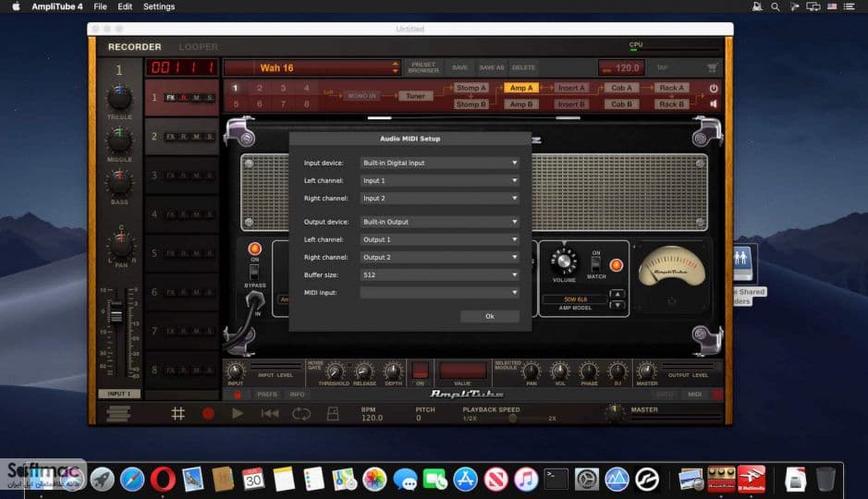868x499 pixels.
Task: Click the DELETE preset button
Action: tap(523, 67)
